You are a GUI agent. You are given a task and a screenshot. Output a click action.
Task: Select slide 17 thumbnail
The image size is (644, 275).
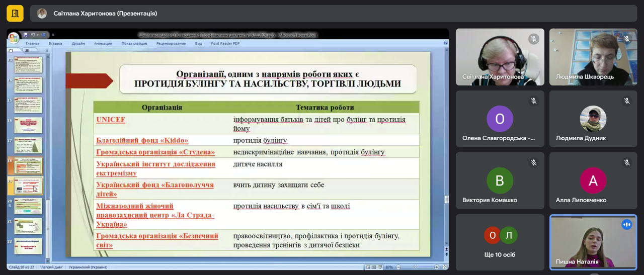pyautogui.click(x=28, y=145)
